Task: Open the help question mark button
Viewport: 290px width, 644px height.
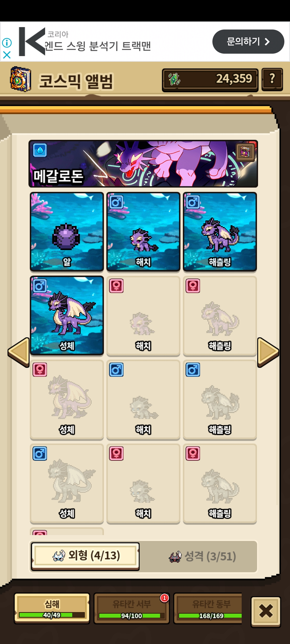Action: point(272,79)
